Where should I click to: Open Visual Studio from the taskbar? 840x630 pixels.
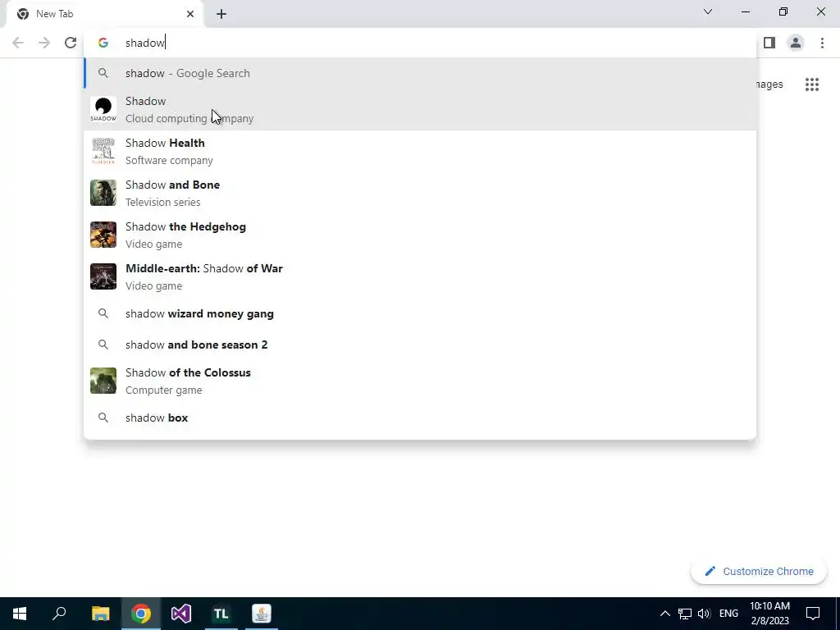coord(181,614)
